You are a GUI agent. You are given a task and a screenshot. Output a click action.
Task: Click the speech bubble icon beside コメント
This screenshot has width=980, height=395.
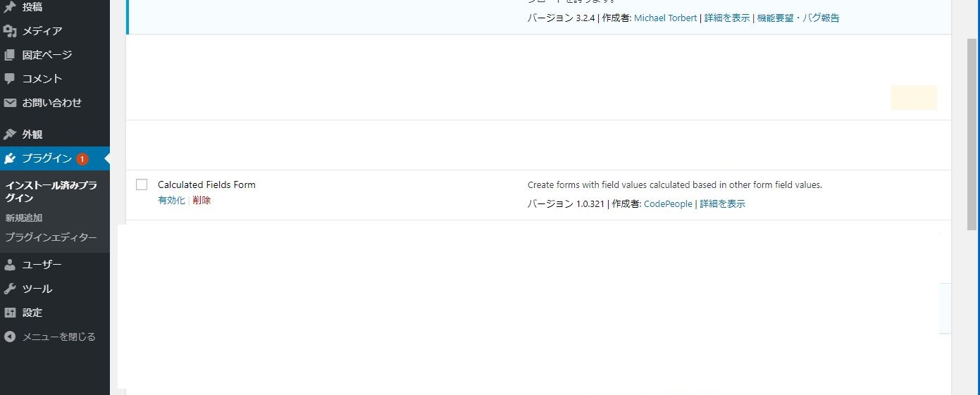tap(10, 79)
